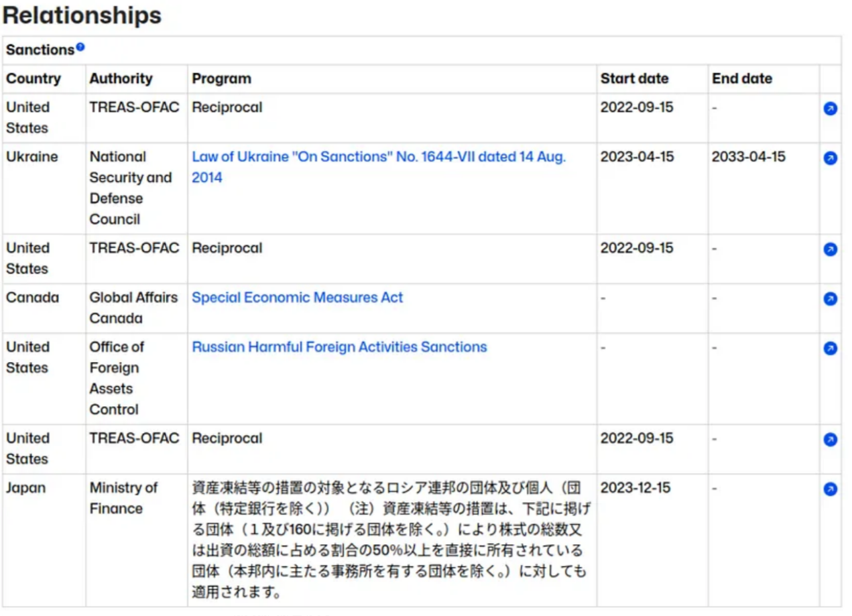
Task: Open the arrow icon in the Canada row
Action: coord(830,299)
